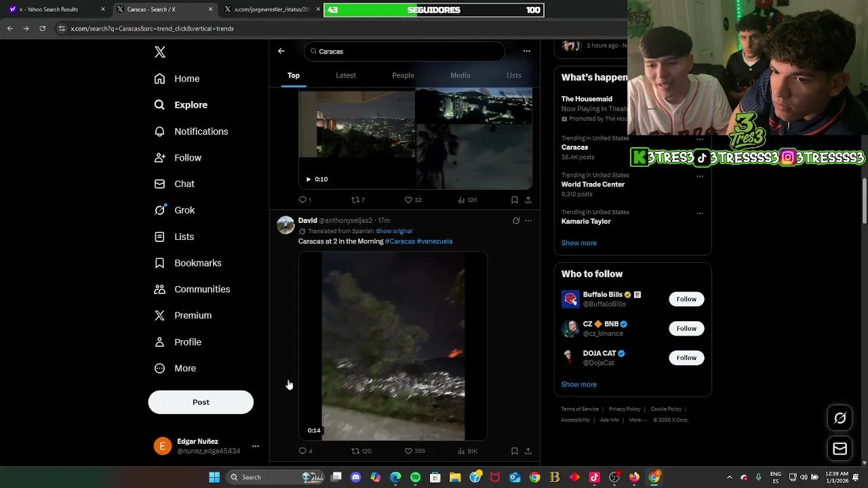This screenshot has width=868, height=488.
Task: Open Edgar Nuñez account switcher menu
Action: pos(207,446)
